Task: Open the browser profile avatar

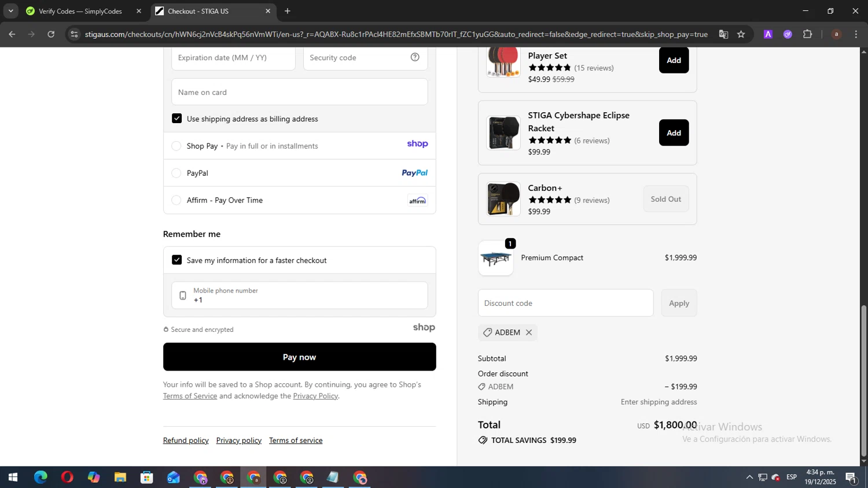Action: pyautogui.click(x=836, y=34)
